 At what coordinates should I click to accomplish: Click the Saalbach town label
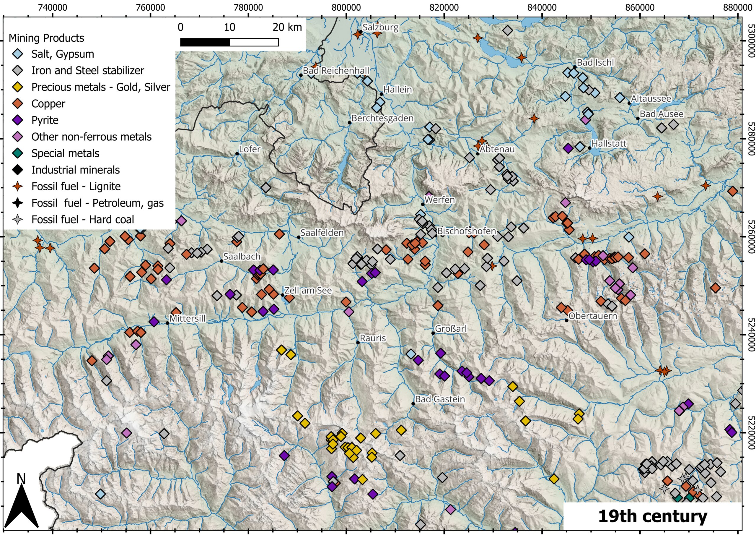tap(242, 257)
